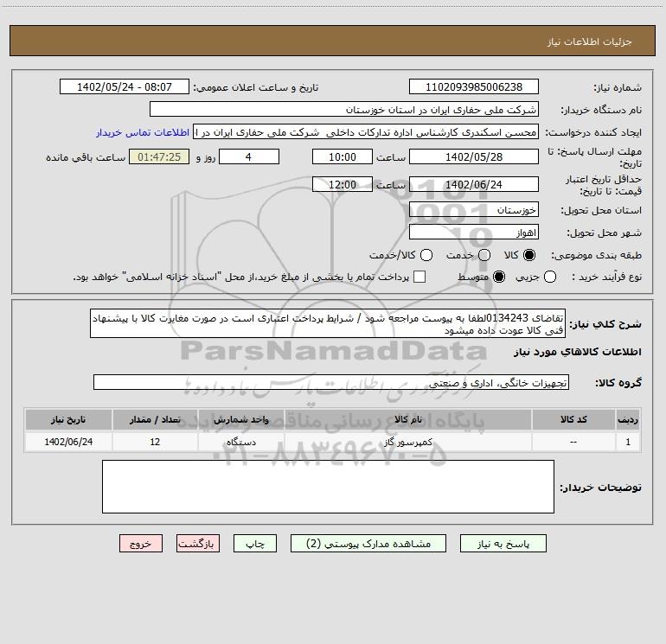Select the 'خدمت' radio option
Image resolution: width=666 pixels, height=644 pixels.
tap(483, 255)
